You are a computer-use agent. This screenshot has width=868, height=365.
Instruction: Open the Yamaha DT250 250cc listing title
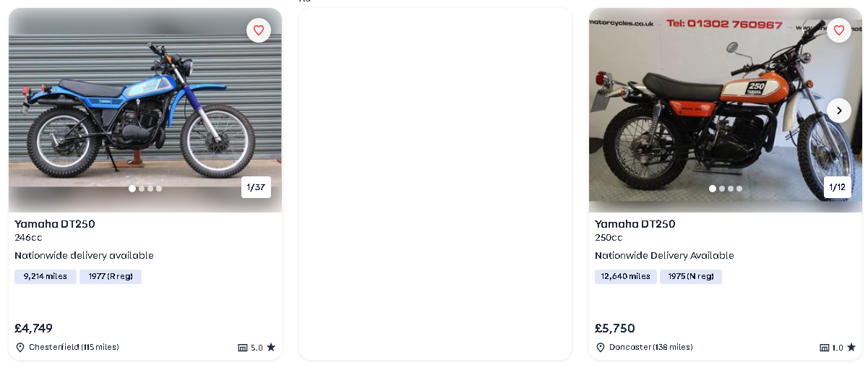point(635,224)
